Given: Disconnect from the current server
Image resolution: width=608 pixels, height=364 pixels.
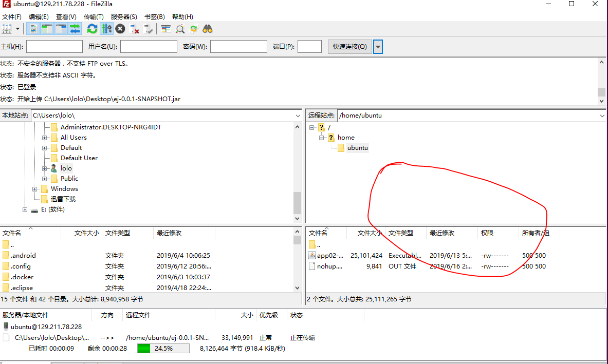Looking at the screenshot, I should pos(134,29).
